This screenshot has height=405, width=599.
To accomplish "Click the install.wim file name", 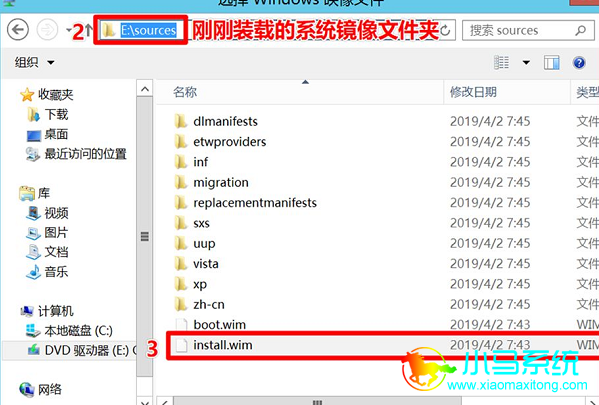I will tap(223, 345).
